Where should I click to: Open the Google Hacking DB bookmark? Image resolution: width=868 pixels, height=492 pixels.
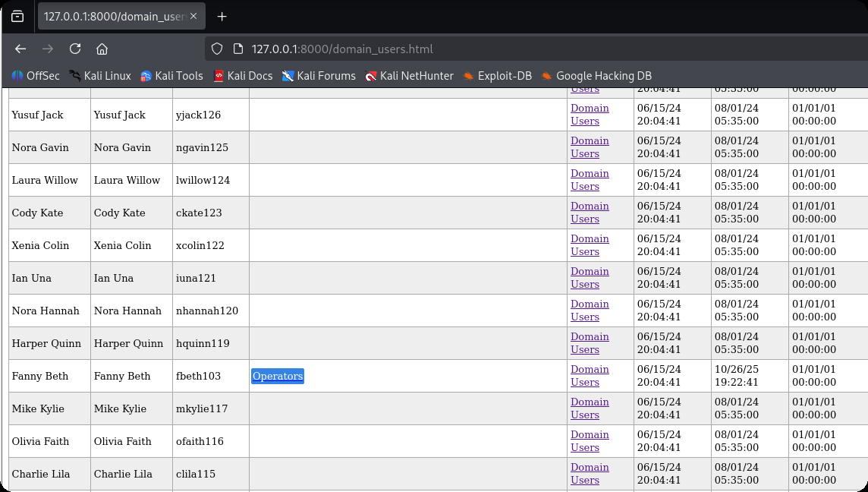coord(596,76)
